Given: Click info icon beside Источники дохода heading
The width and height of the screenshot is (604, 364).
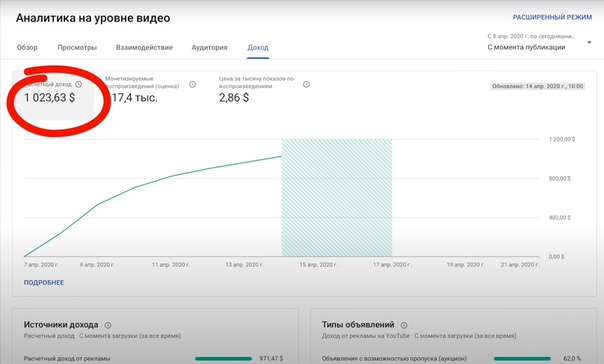Looking at the screenshot, I should point(108,325).
